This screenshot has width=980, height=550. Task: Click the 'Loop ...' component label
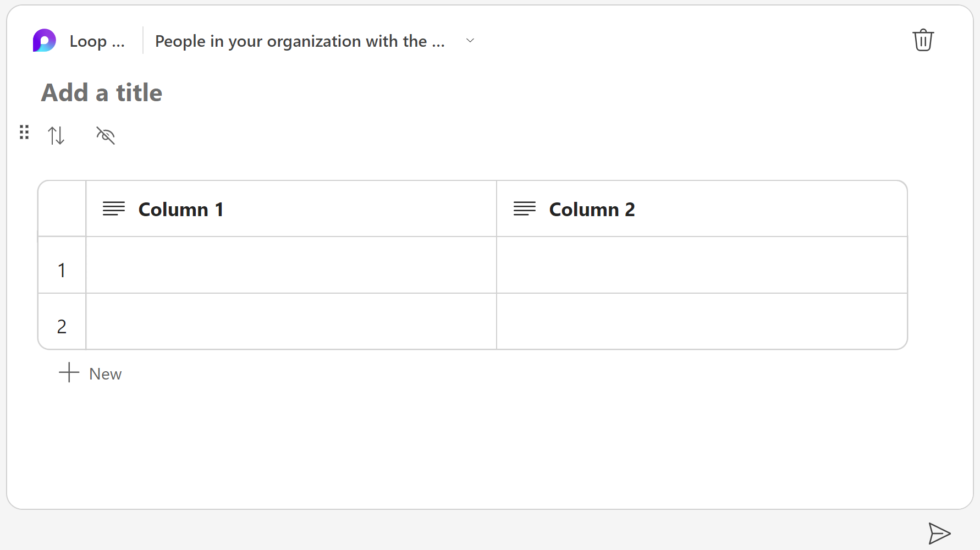97,41
